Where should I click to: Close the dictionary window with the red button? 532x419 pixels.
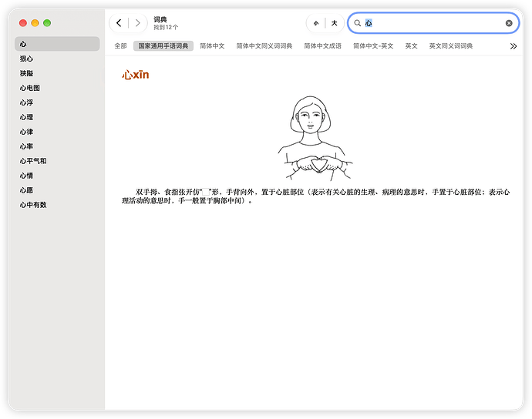click(x=23, y=23)
